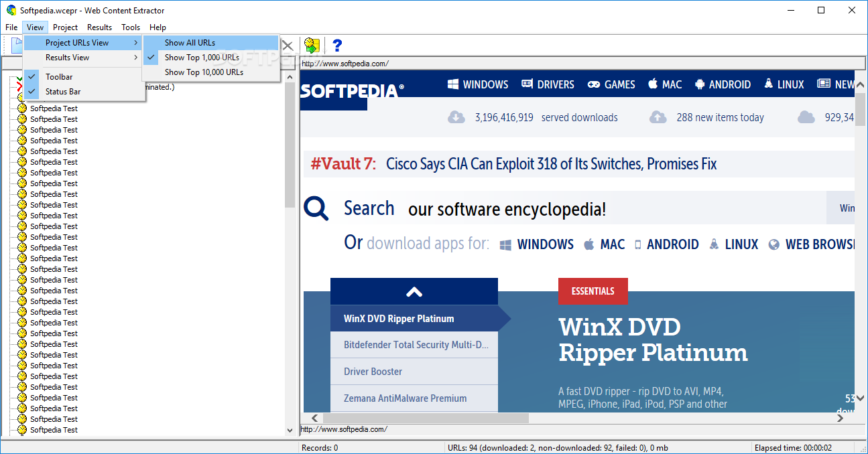Open the Results menu
The height and width of the screenshot is (454, 868).
click(x=99, y=27)
